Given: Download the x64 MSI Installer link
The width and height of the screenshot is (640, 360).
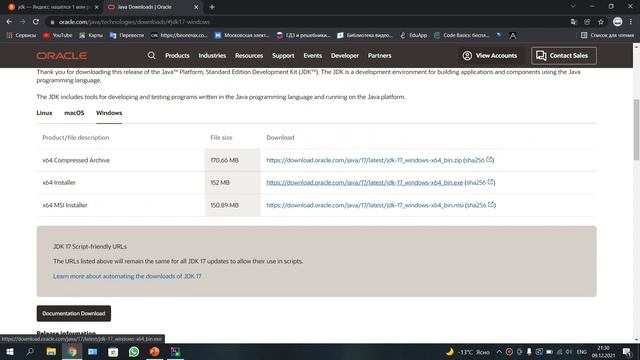Looking at the screenshot, I should click(365, 205).
